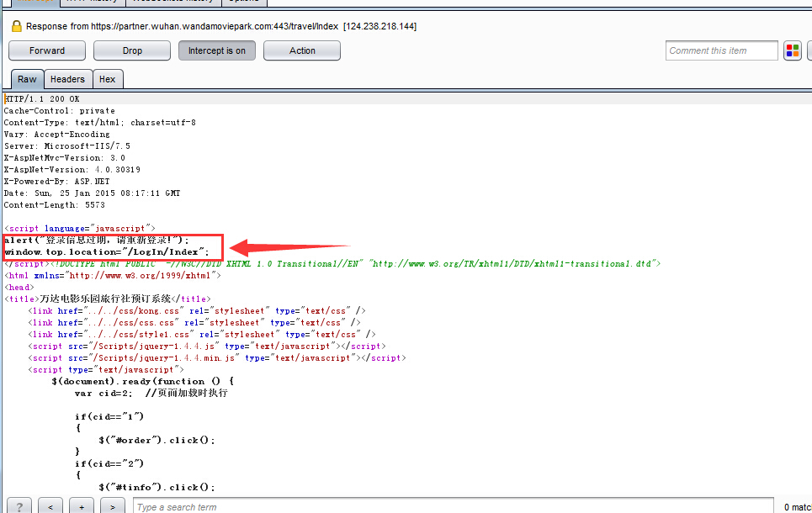Focus the Type a search term box
Viewport: 812px width, 513px height.
[454, 507]
